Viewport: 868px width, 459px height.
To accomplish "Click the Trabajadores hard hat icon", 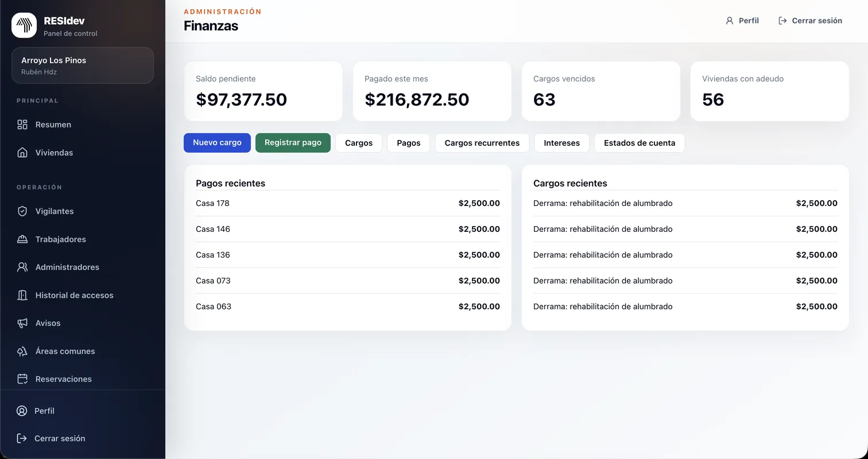I will point(22,239).
